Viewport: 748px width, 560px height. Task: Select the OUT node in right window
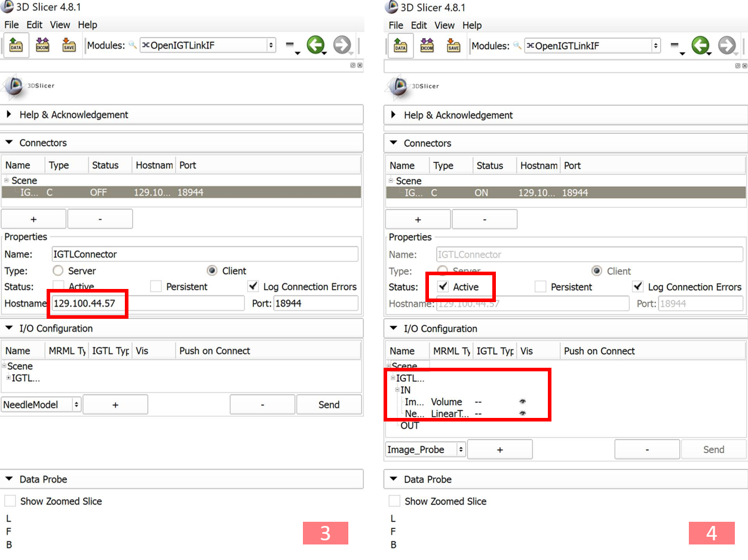410,426
